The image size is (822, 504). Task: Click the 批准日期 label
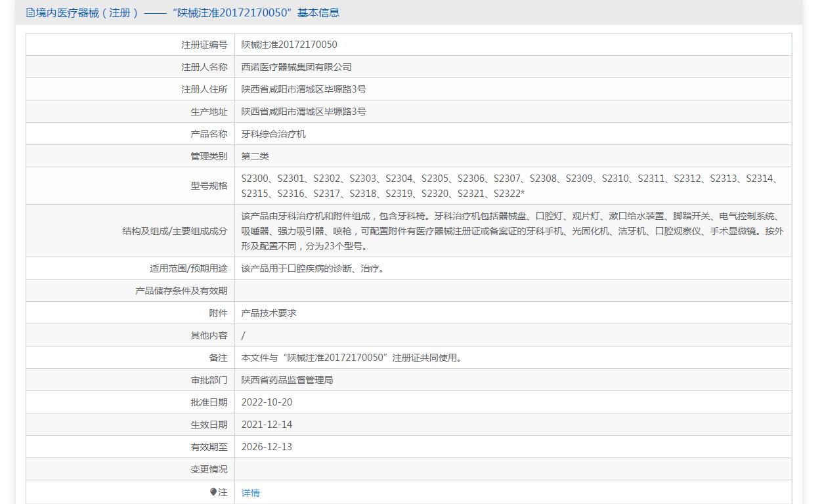point(209,402)
